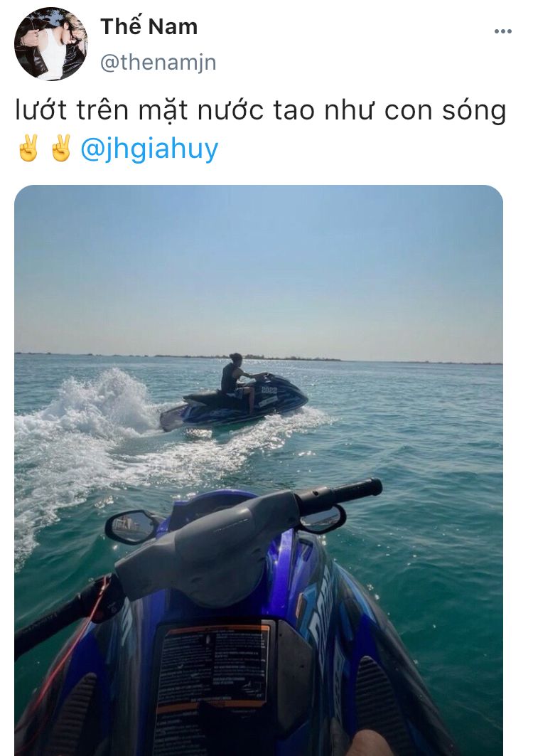Viewport: 533px width, 756px height.
Task: Open the three-dot more options menu
Action: [502, 31]
